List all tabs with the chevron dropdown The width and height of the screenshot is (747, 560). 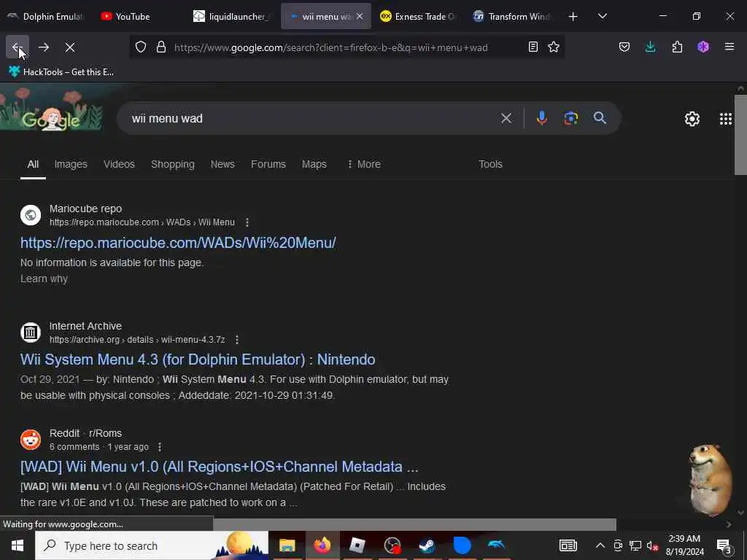[x=602, y=16]
